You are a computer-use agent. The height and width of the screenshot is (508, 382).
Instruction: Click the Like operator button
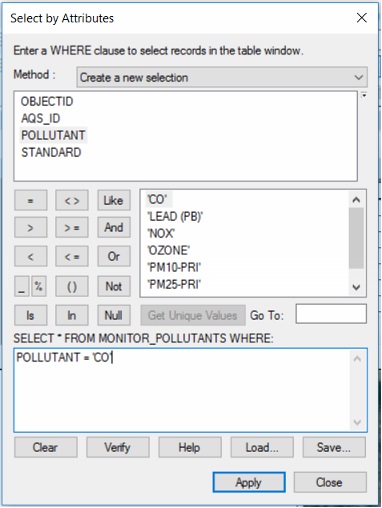click(x=114, y=201)
